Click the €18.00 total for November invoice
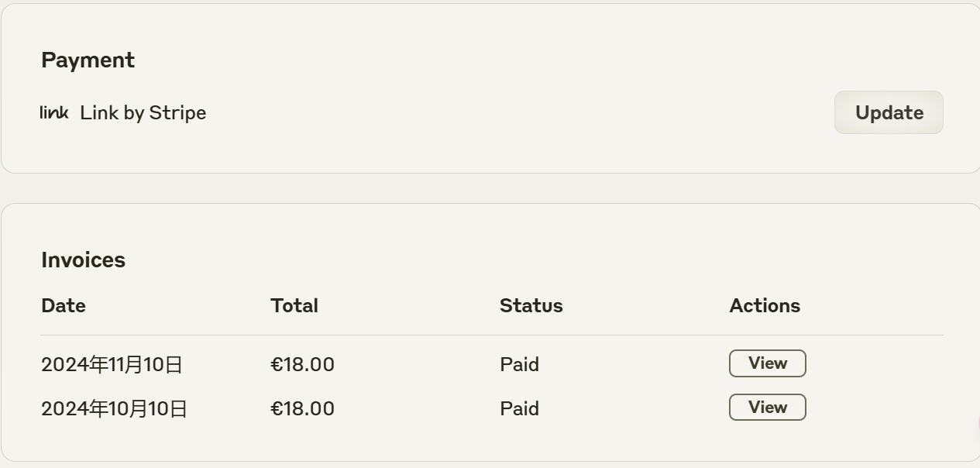 [x=302, y=364]
